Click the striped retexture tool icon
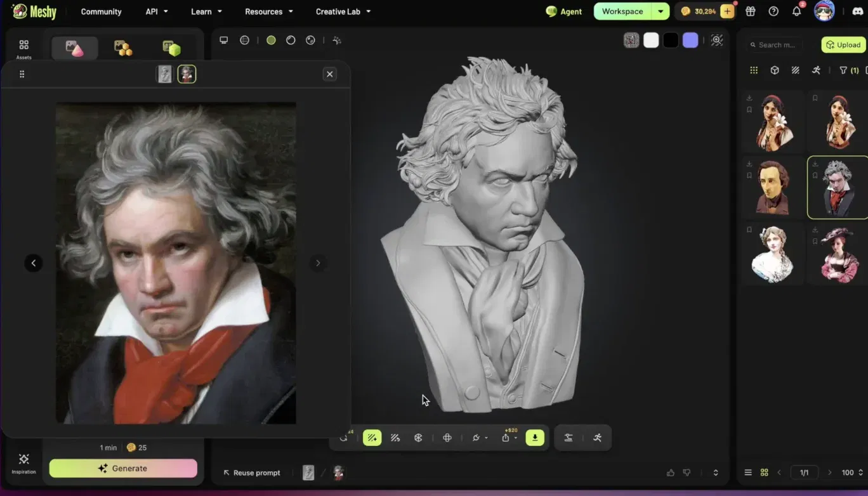This screenshot has height=496, width=868. coord(395,438)
